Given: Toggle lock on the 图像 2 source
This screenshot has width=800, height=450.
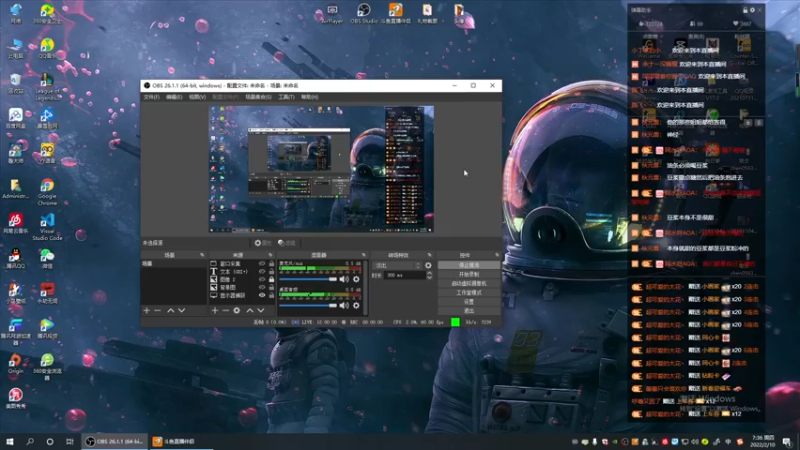Looking at the screenshot, I should [271, 279].
